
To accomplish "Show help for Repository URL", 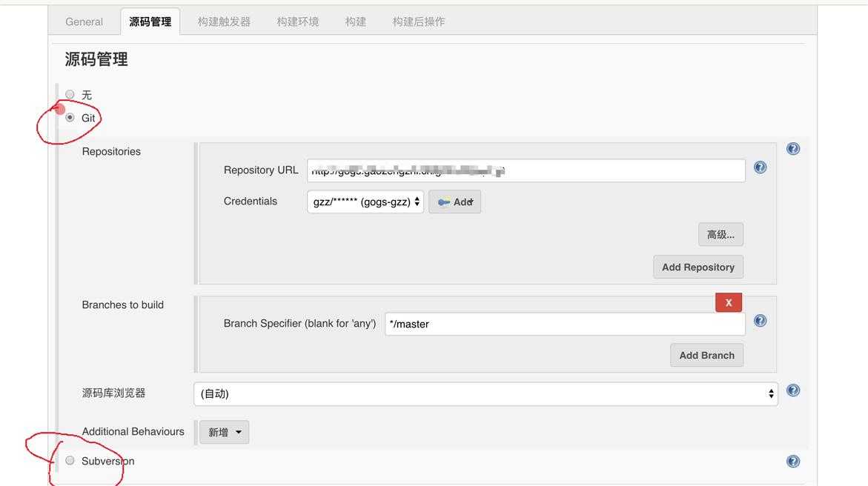I will coord(760,167).
